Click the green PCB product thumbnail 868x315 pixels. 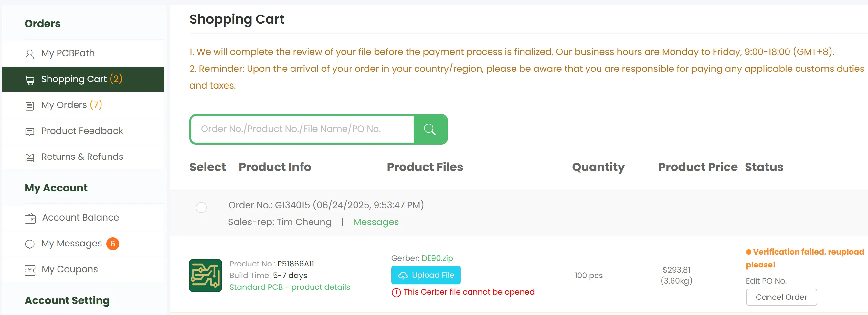click(205, 276)
